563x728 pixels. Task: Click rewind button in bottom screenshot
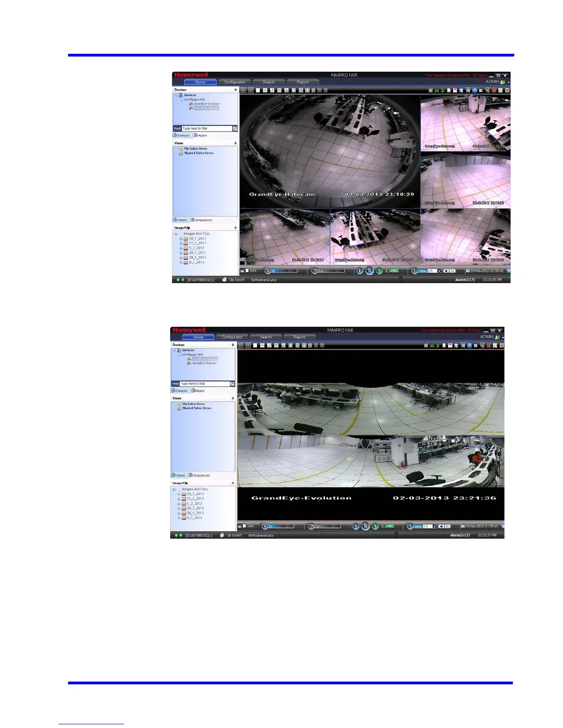356,526
